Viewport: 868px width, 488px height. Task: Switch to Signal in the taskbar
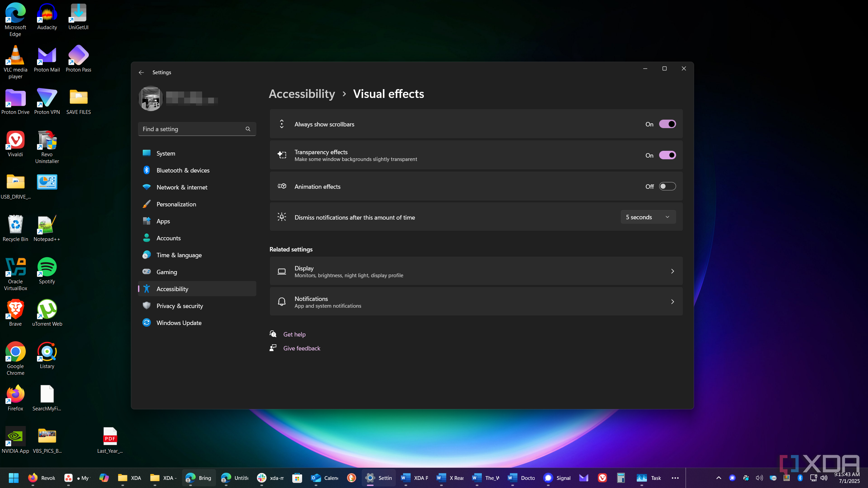click(x=557, y=478)
